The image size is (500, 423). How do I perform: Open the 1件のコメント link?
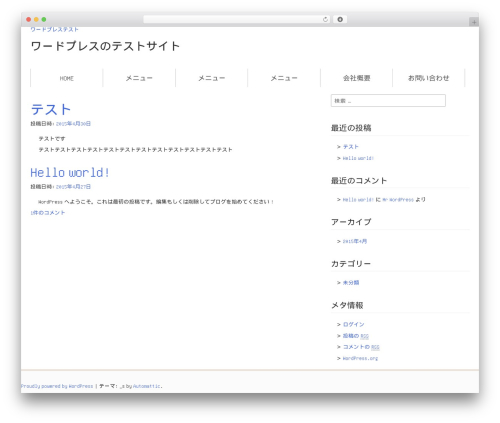click(x=48, y=213)
